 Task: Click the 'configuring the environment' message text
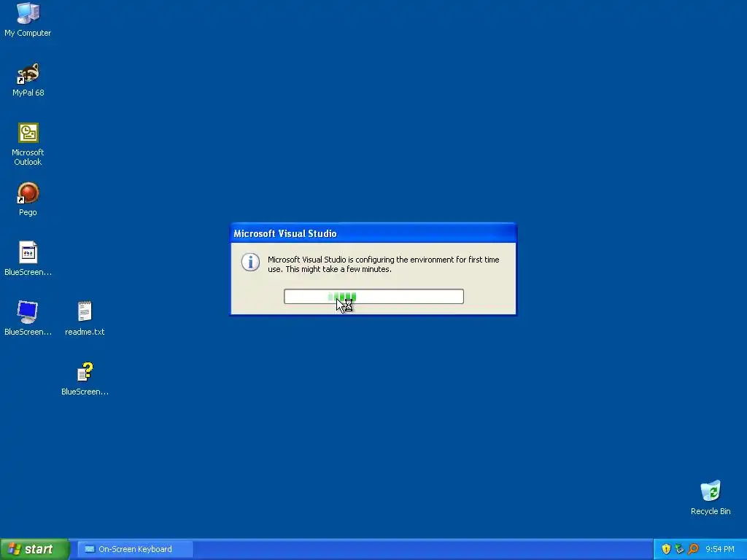(x=384, y=264)
